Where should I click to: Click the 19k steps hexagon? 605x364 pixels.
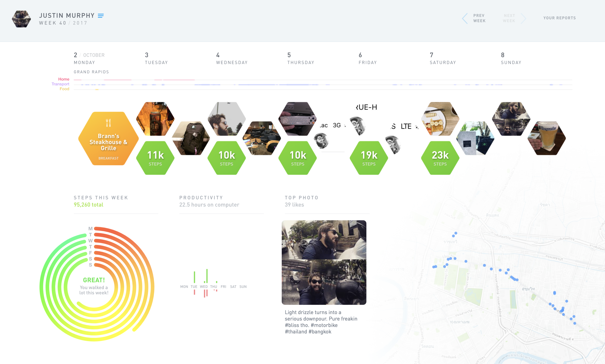click(369, 158)
